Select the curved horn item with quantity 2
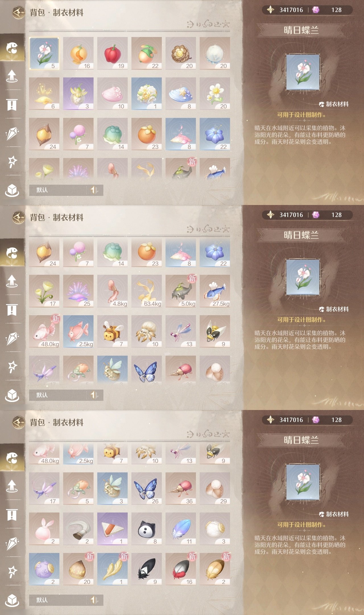364x615 pixels. [x=78, y=529]
